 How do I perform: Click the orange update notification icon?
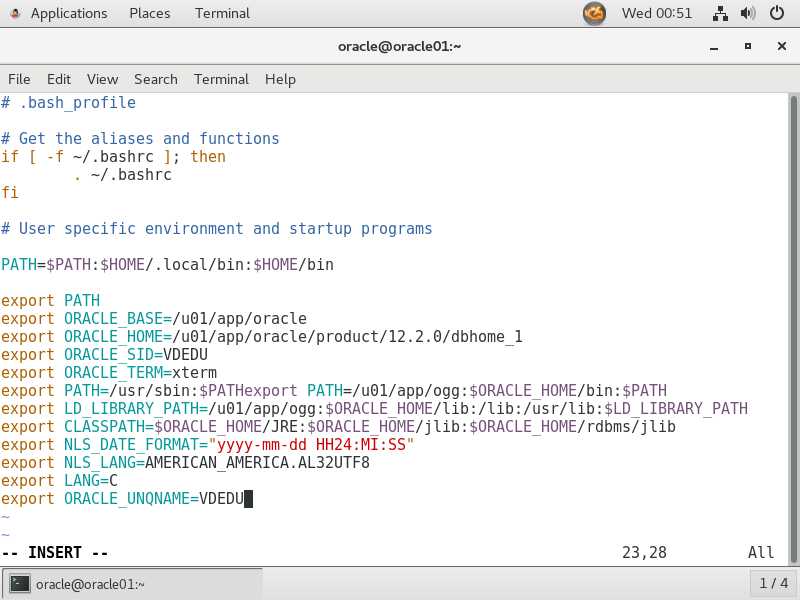[594, 13]
